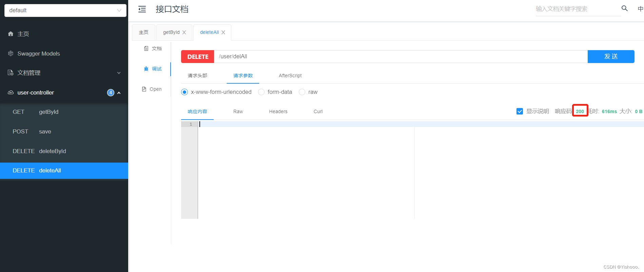The width and height of the screenshot is (644, 272).
Task: Click the user-controller cloud icon
Action: click(11, 92)
